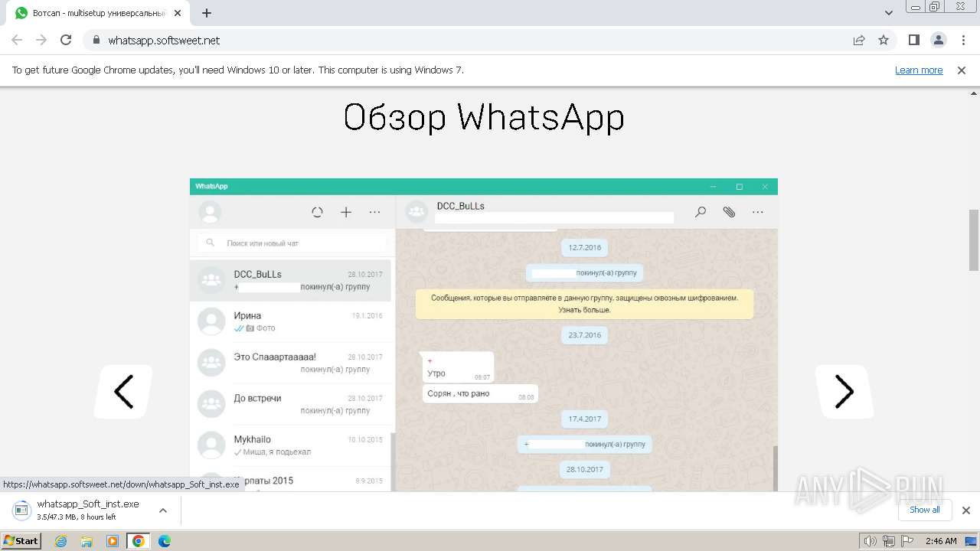The height and width of the screenshot is (551, 980).
Task: Bookmark this page with the star
Action: click(x=884, y=40)
